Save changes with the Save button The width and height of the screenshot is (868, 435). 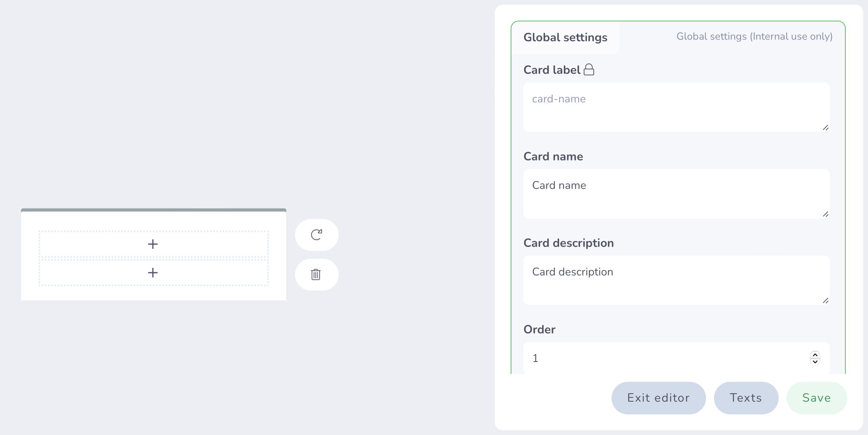click(816, 398)
